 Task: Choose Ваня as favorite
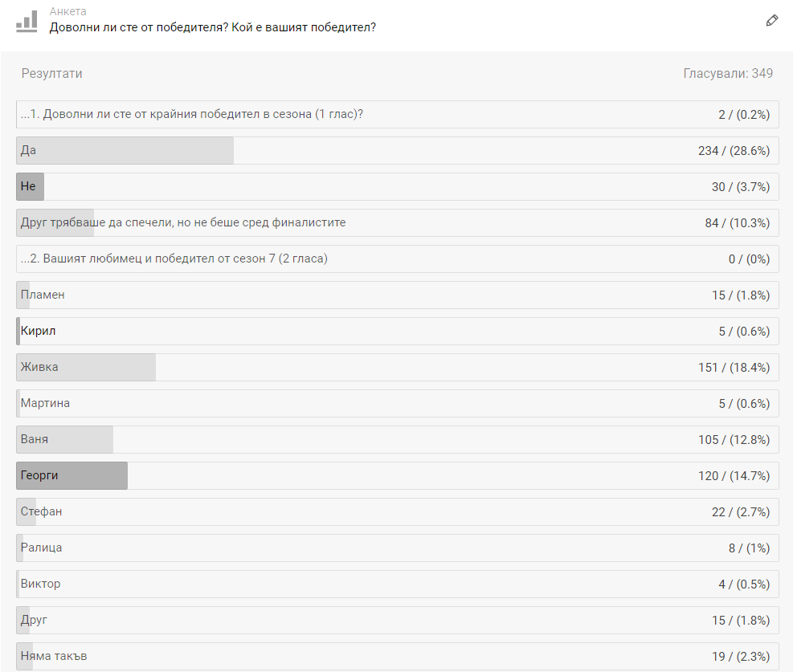398,440
